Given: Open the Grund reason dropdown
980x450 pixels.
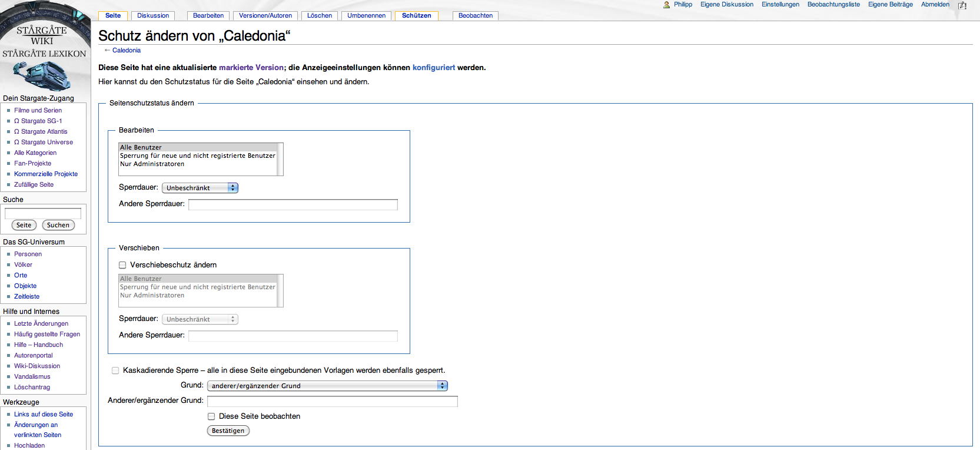Looking at the screenshot, I should tap(327, 386).
